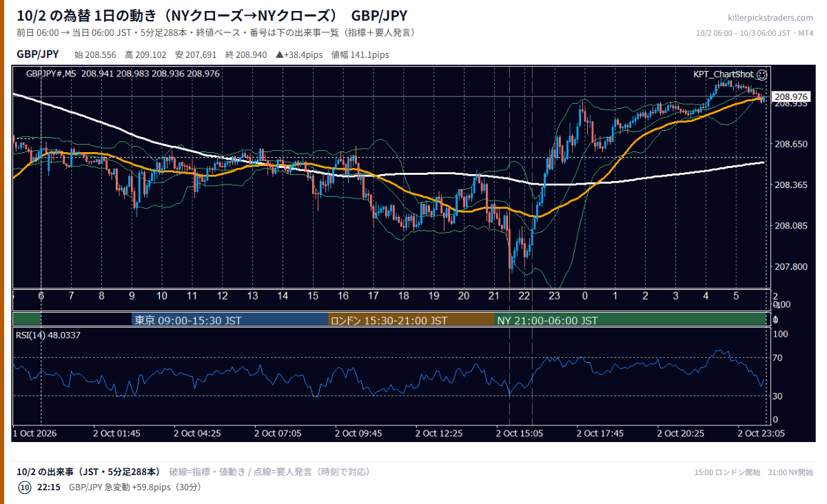This screenshot has height=504, width=827.
Task: Click the 値幅 141.1pips range value
Action: pos(360,54)
